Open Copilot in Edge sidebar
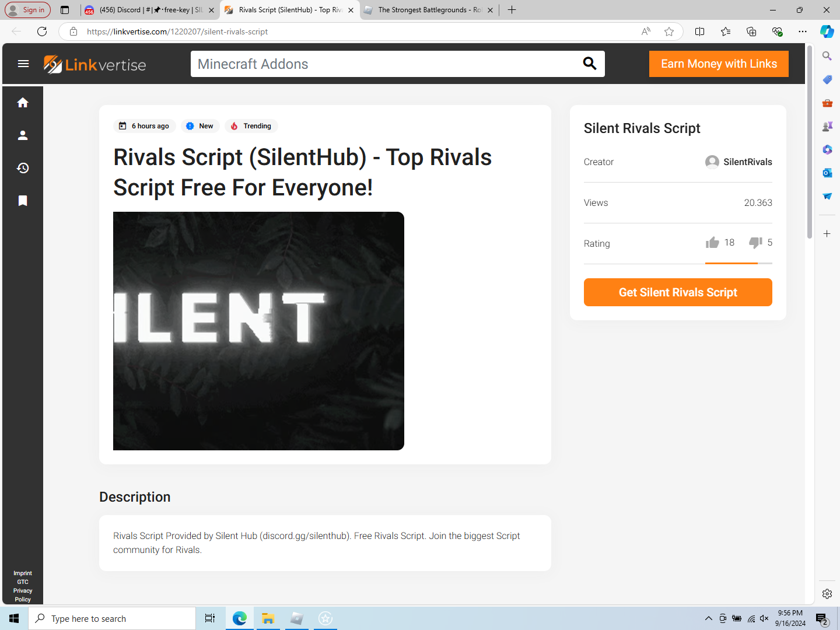Screen dimensions: 840x630 click(x=827, y=32)
